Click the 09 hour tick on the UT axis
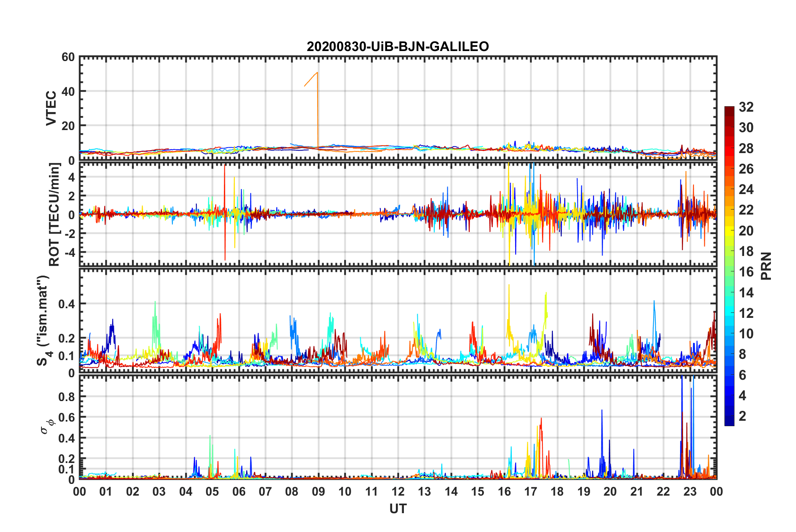The image size is (796, 532). pos(318,491)
